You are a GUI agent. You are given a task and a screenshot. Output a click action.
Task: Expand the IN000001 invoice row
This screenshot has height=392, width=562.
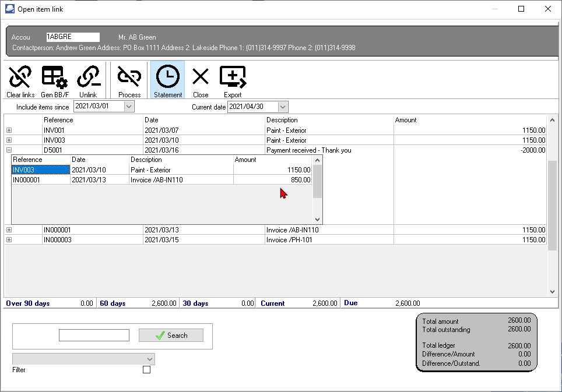(x=9, y=230)
